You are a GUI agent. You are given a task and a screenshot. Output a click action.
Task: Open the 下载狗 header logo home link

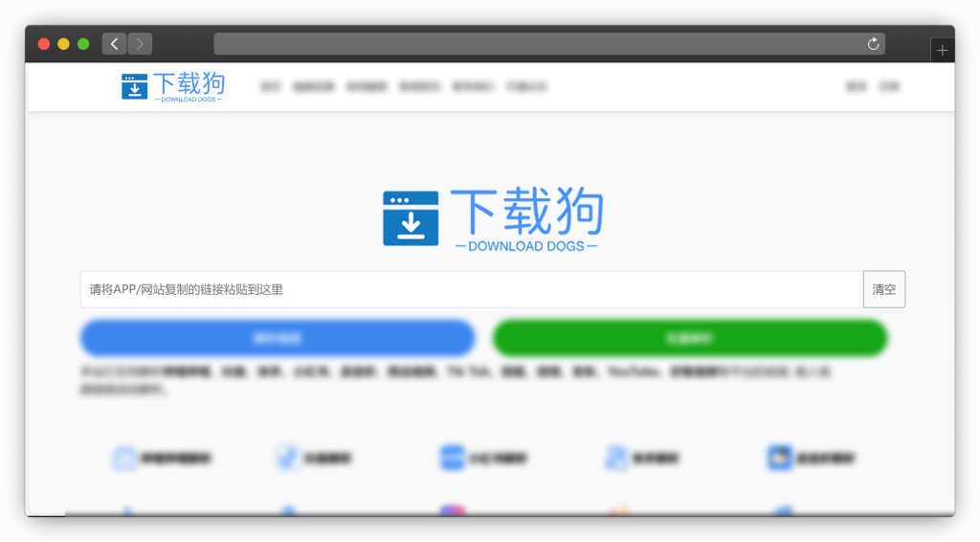point(173,87)
